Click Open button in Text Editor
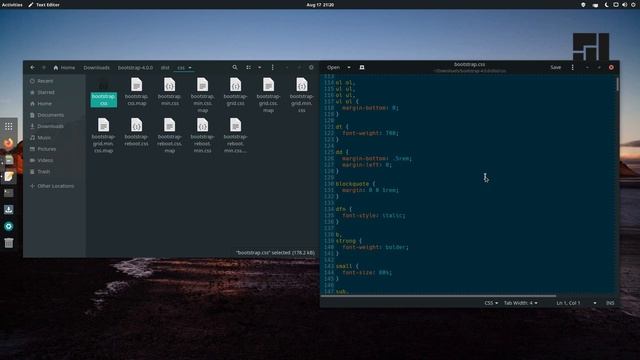 (333, 67)
